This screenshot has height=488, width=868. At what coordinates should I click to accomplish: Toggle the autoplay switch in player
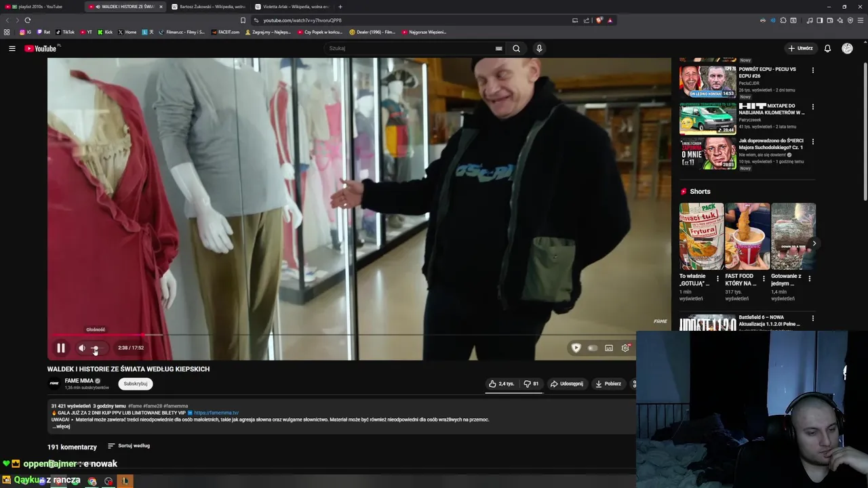pos(593,348)
